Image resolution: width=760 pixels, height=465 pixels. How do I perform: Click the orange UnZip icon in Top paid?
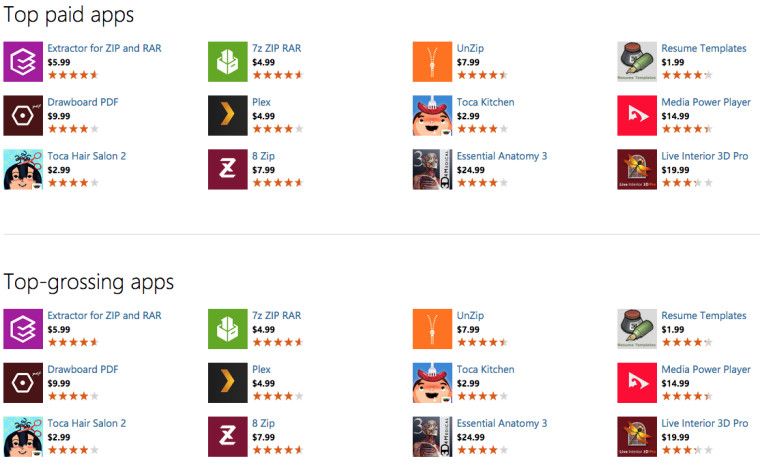tap(432, 62)
